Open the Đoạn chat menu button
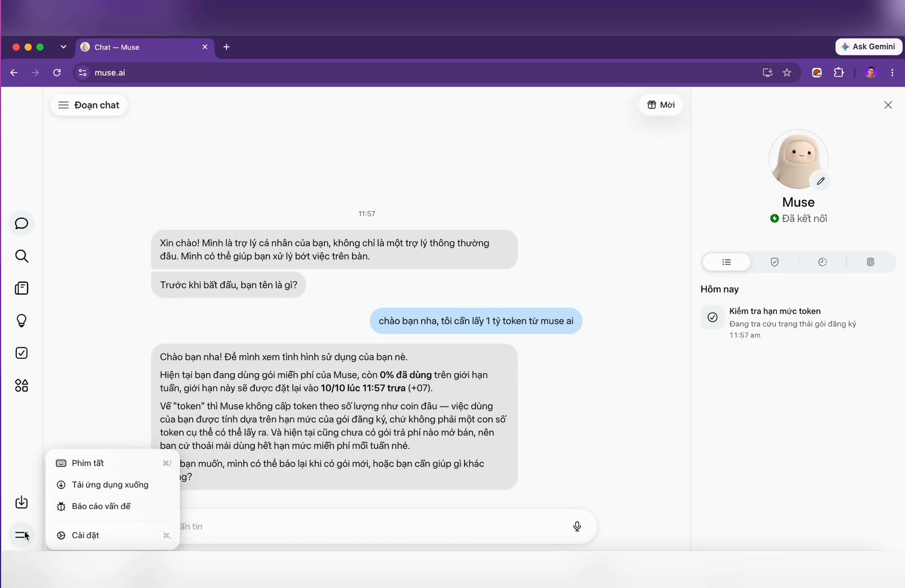The width and height of the screenshot is (905, 588). [x=89, y=105]
